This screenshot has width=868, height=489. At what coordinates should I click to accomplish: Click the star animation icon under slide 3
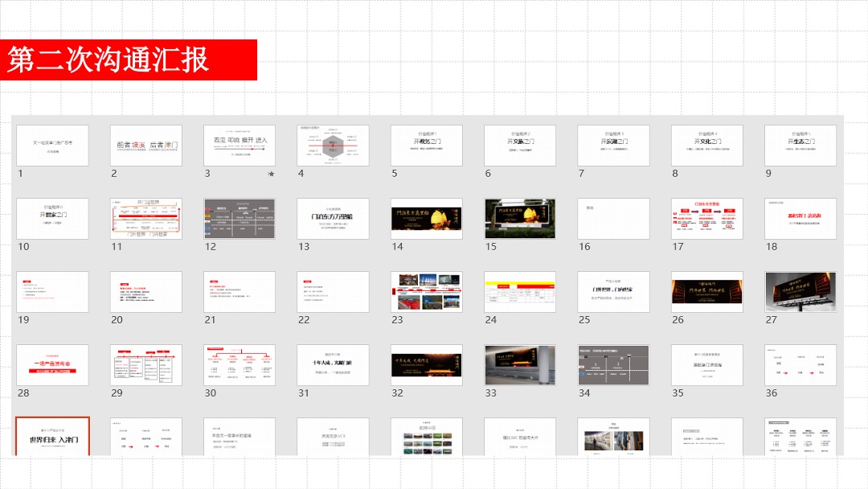272,174
